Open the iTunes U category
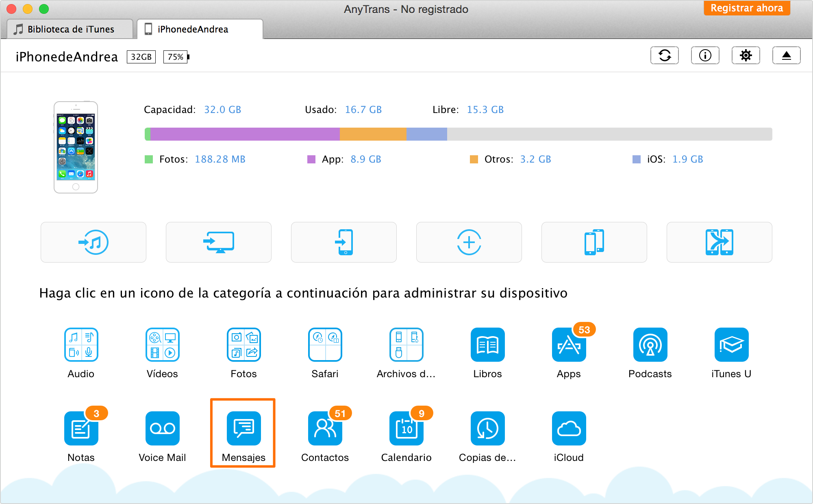 (732, 345)
